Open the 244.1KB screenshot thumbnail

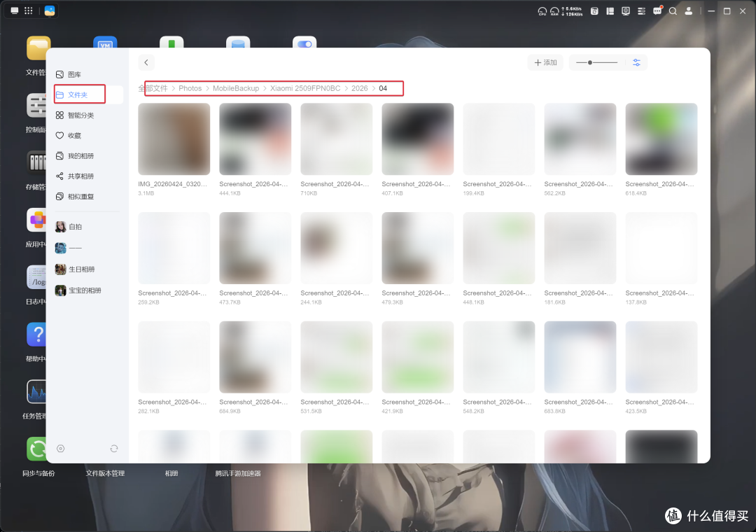[x=337, y=248]
